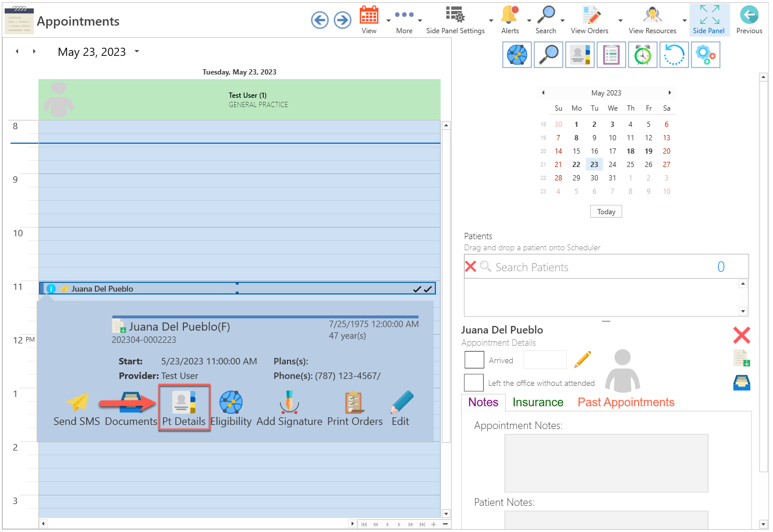Screen dimensions: 773x532
Task: Click the purple checklist icon in side panel
Action: 611,55
